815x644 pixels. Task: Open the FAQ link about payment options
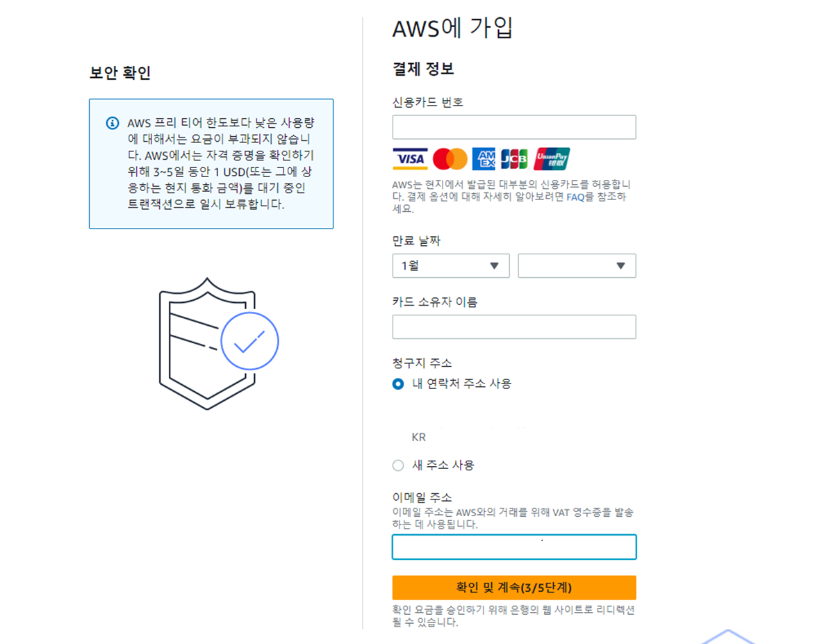[575, 197]
